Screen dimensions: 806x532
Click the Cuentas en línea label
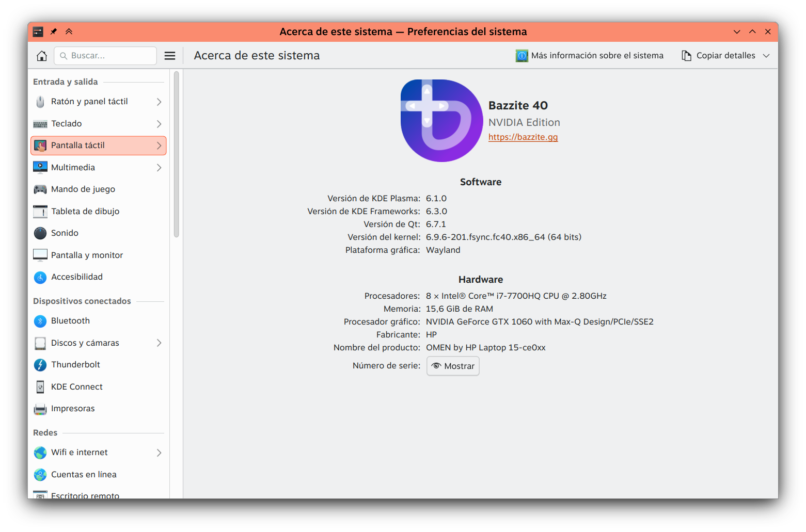[84, 475]
